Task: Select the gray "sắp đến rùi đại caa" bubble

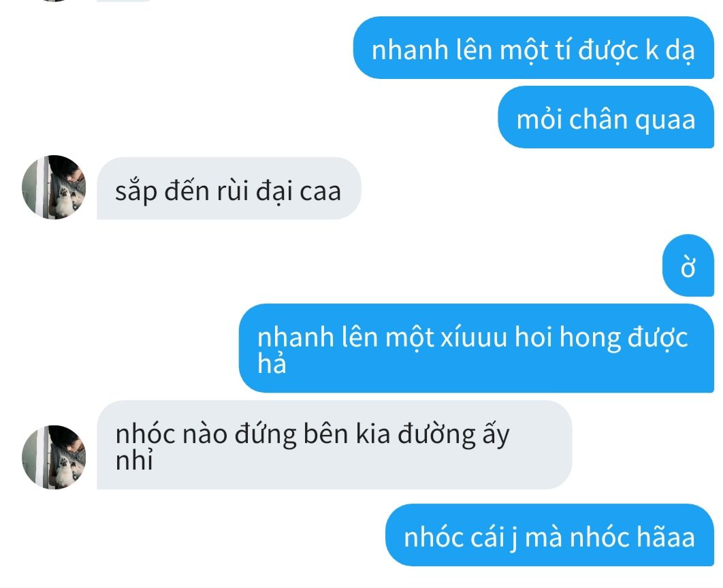Action: pyautogui.click(x=229, y=189)
